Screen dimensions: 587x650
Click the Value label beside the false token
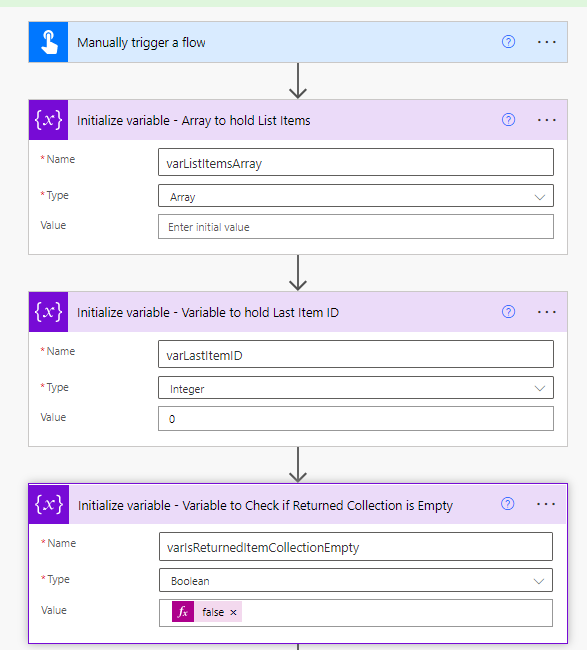(x=54, y=610)
